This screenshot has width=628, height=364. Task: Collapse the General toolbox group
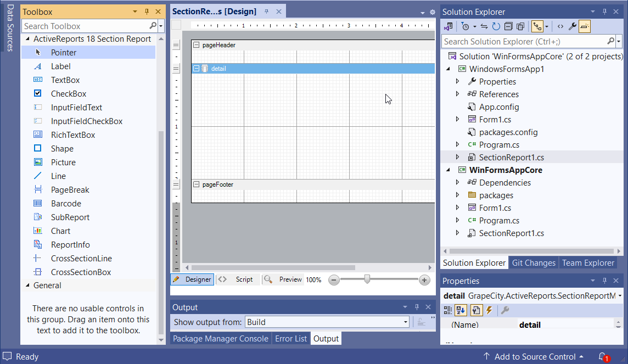pos(27,285)
